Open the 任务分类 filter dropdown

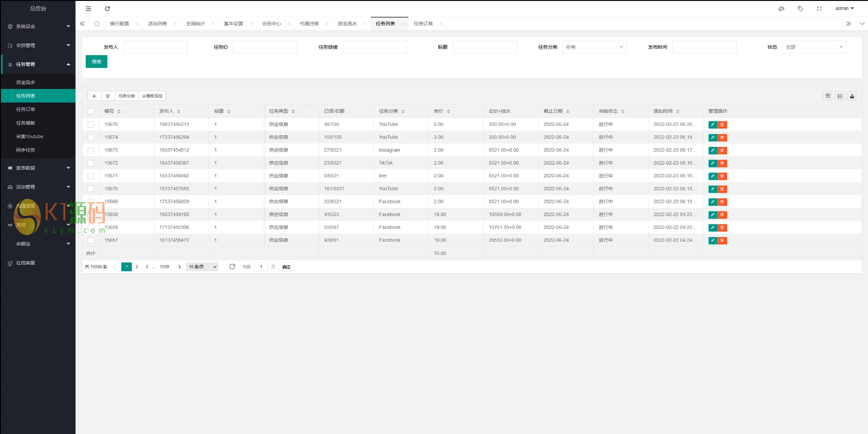pyautogui.click(x=594, y=47)
